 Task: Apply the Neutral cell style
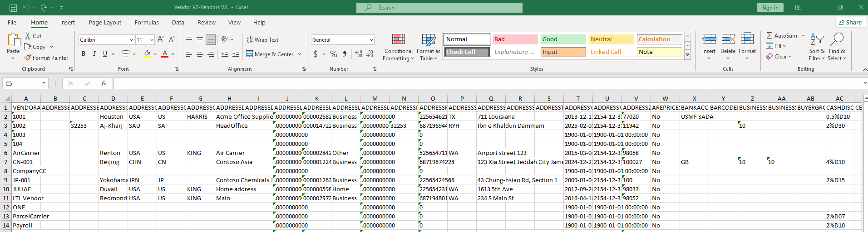[611, 39]
